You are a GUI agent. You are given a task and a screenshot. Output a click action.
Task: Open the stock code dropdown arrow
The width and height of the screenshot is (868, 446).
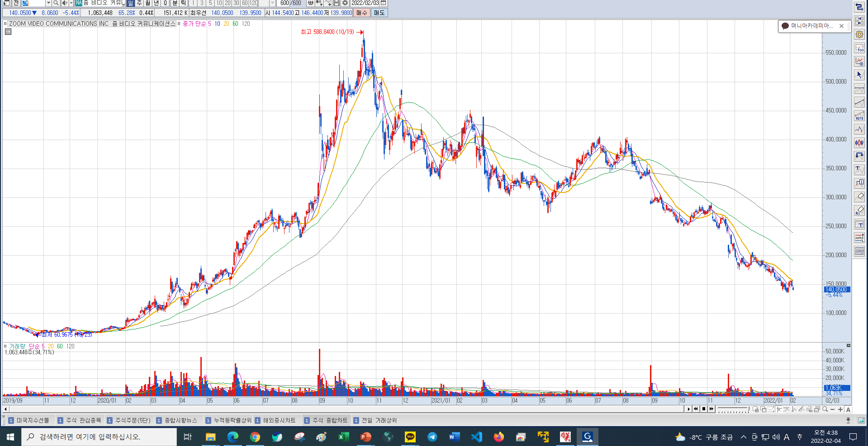(48, 3)
